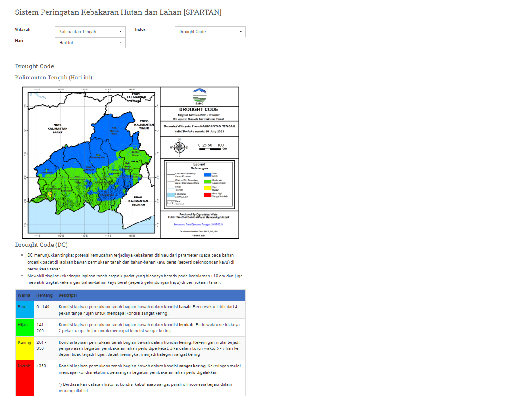The width and height of the screenshot is (532, 402).
Task: Click the blue Low legend swatch
Action: [x=207, y=175]
